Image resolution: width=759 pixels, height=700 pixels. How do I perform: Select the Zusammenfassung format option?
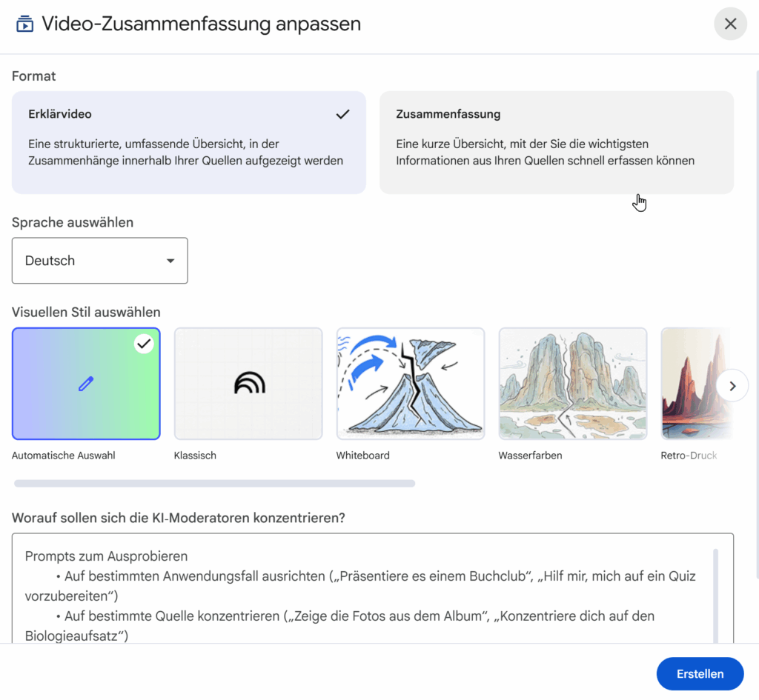click(556, 142)
